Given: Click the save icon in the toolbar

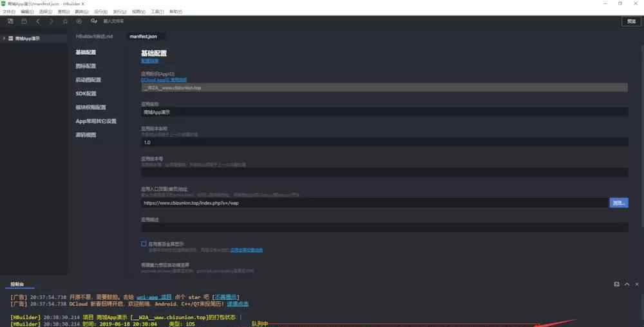Looking at the screenshot, I should [24, 21].
